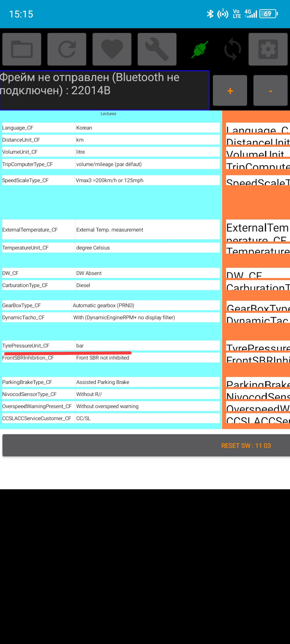The image size is (290, 644).
Task: Select the Front SBR not inhibited value
Action: 103,358
